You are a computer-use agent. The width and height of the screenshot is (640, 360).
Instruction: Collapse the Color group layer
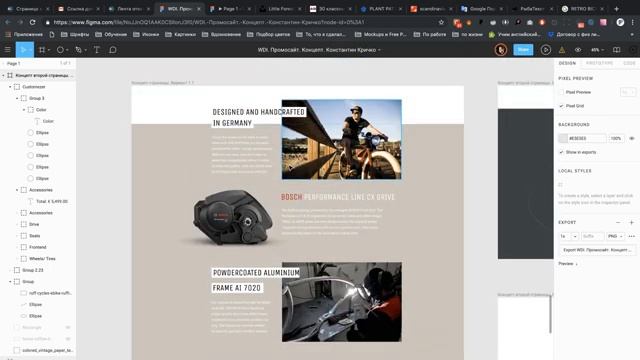point(24,110)
